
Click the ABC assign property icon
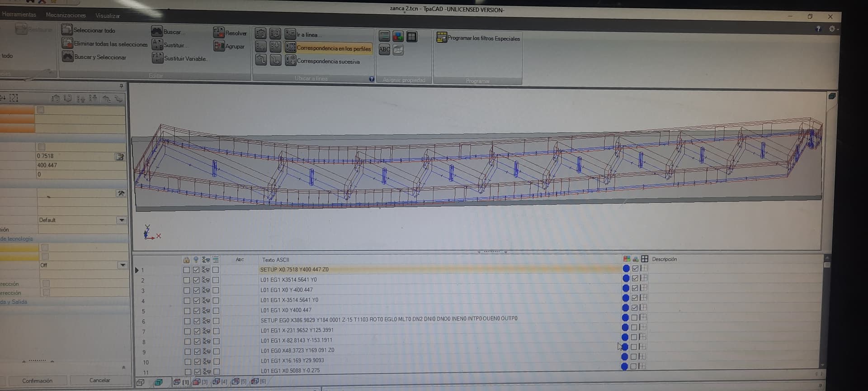pyautogui.click(x=384, y=50)
